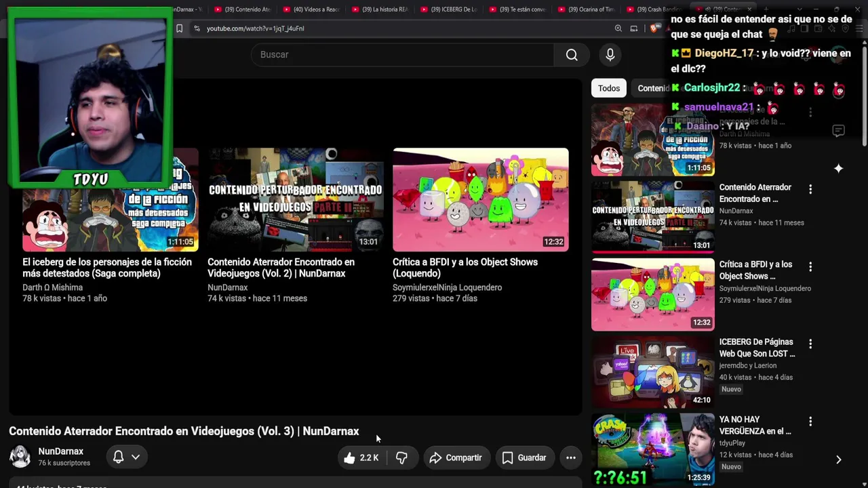Toggle the subscription notification bell

coord(118,457)
